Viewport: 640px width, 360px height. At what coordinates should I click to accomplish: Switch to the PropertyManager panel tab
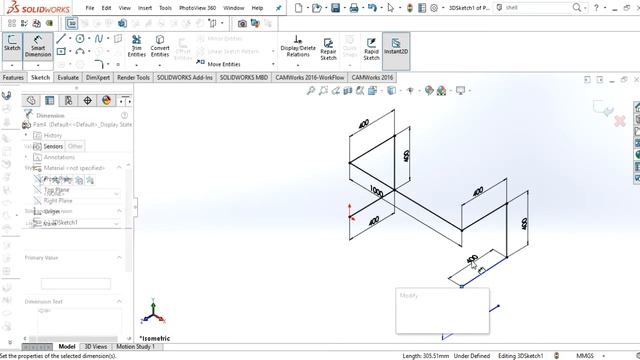[x=49, y=100]
